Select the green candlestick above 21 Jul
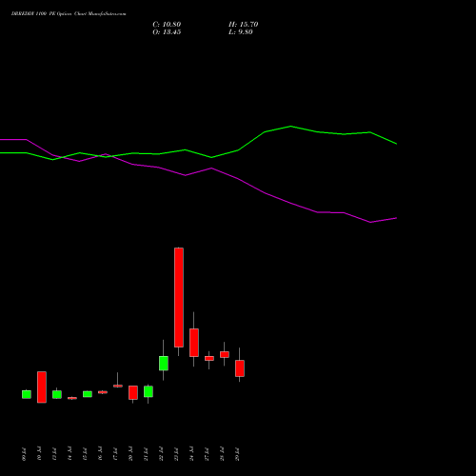Image resolution: width=476 pixels, height=476 pixels. tap(149, 391)
